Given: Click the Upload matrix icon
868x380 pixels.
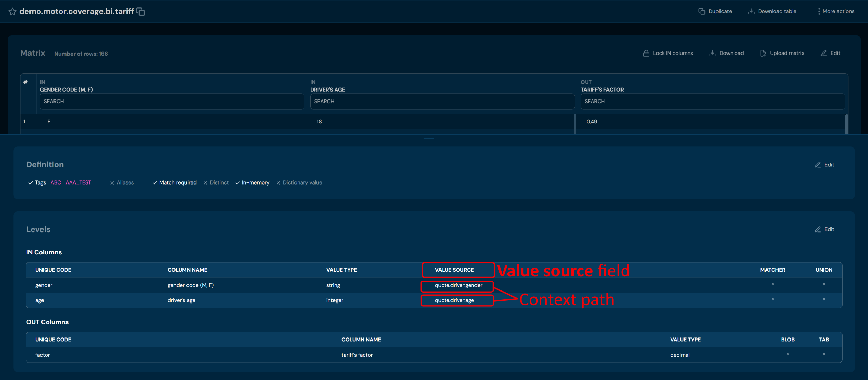Looking at the screenshot, I should [x=763, y=53].
